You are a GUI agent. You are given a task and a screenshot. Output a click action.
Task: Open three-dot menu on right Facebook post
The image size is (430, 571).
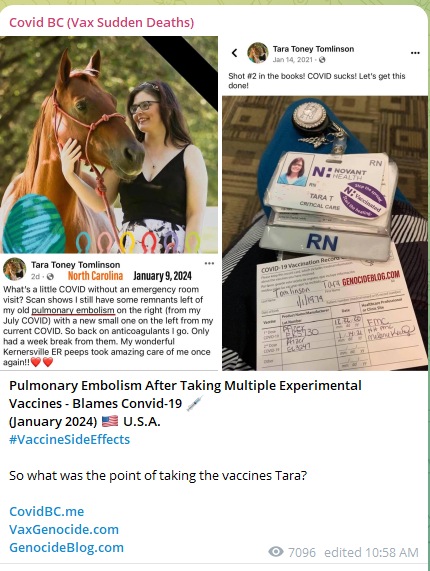415,53
